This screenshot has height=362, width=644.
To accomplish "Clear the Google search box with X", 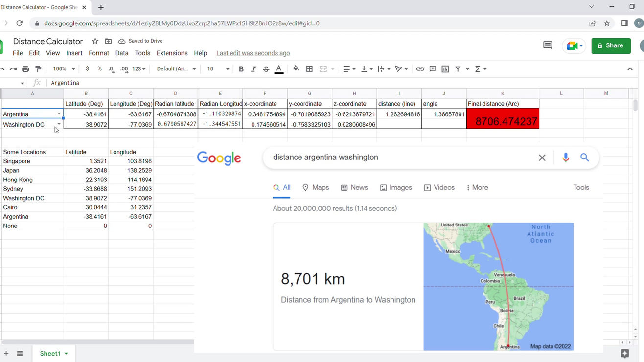I will 542,158.
